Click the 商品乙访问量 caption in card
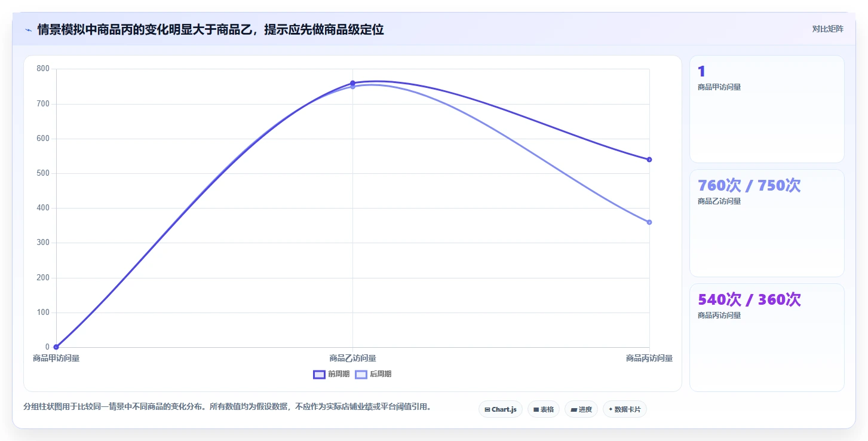Viewport: 868px width, 441px height. (x=719, y=201)
